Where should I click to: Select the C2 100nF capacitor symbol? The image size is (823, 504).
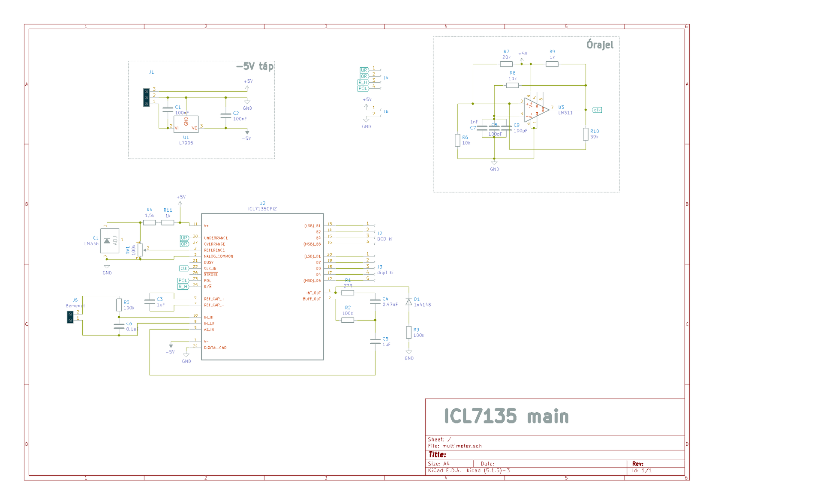[x=226, y=116]
